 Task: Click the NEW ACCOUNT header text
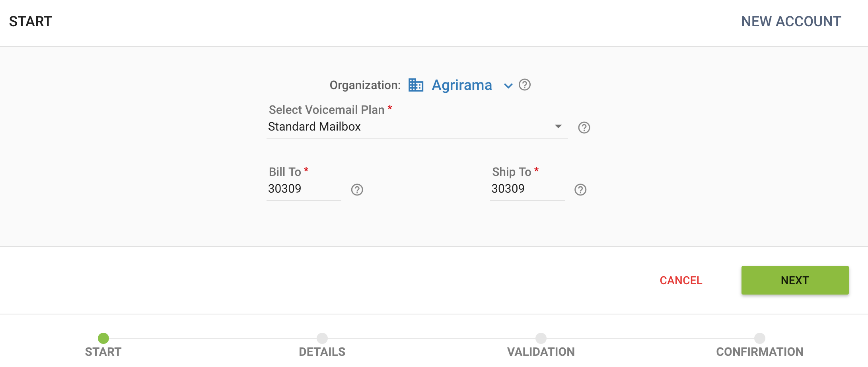click(x=791, y=21)
